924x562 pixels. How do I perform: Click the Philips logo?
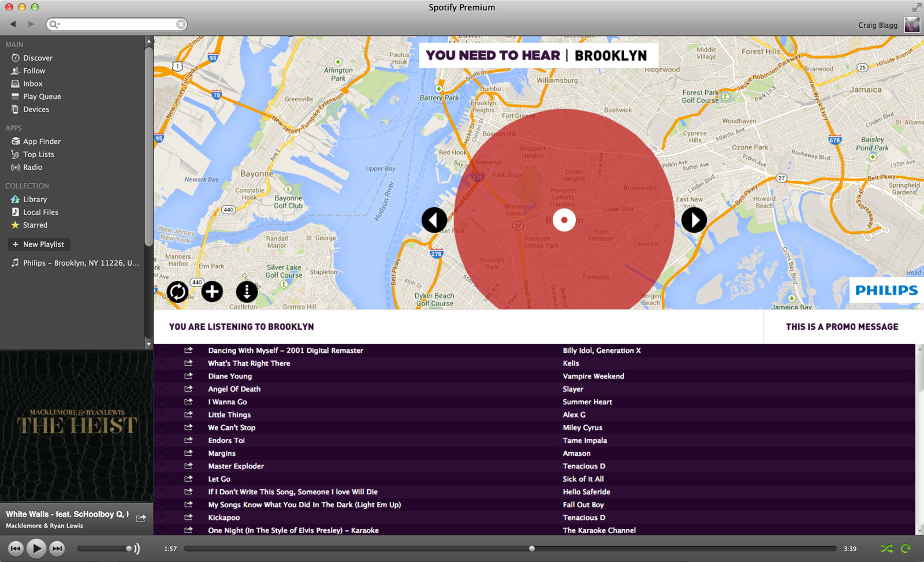click(x=886, y=291)
